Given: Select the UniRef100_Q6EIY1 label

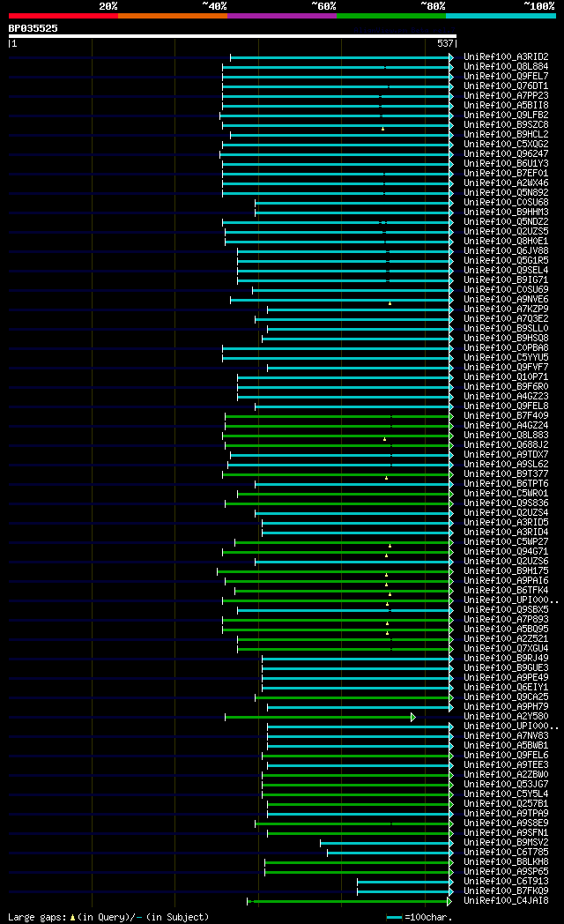Looking at the screenshot, I should [506, 688].
